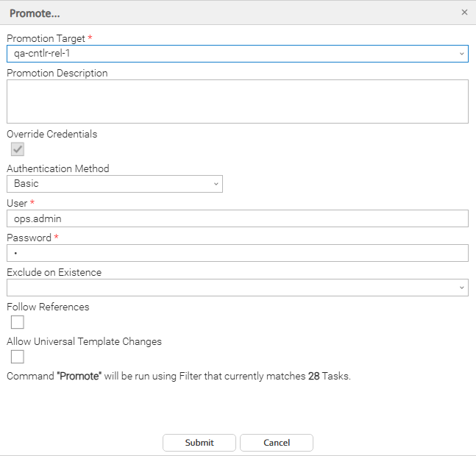Check Allow Universal Template Changes box
This screenshot has width=476, height=456.
click(x=18, y=357)
